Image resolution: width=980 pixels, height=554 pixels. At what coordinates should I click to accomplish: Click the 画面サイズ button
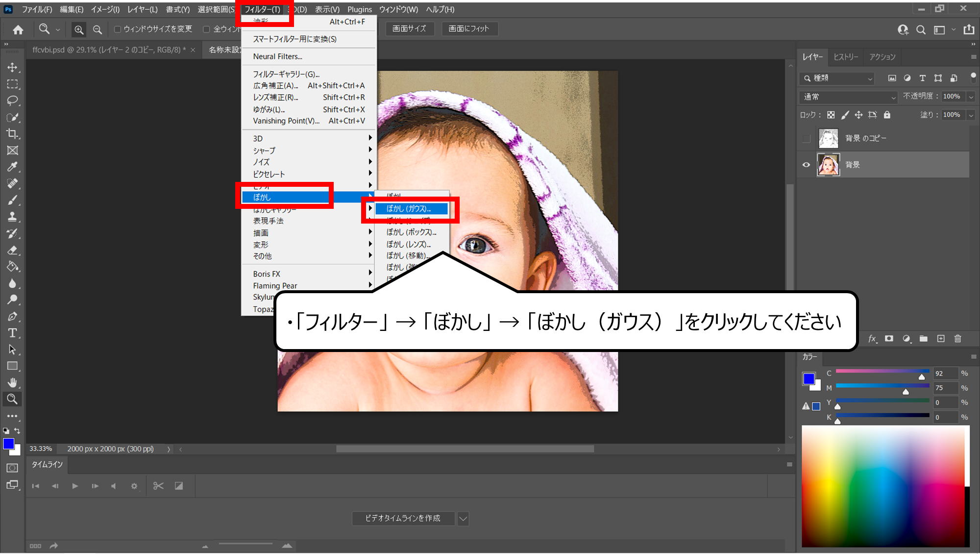[x=410, y=29]
